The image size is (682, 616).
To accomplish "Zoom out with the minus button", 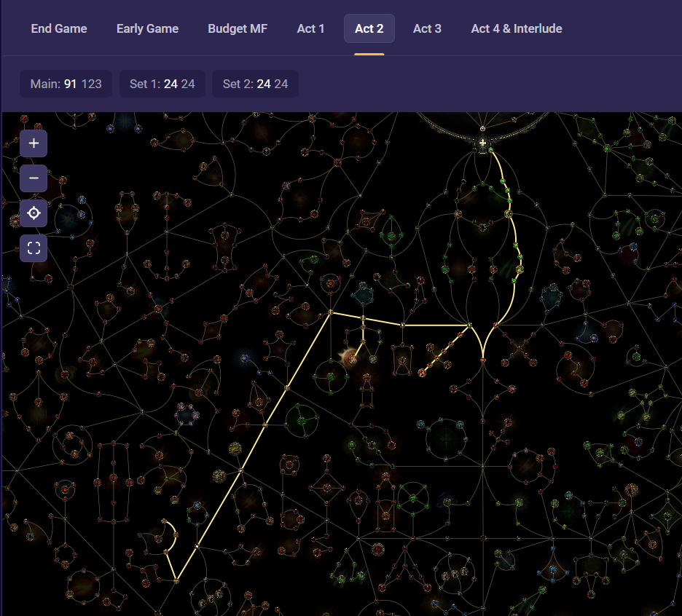I will (x=34, y=178).
